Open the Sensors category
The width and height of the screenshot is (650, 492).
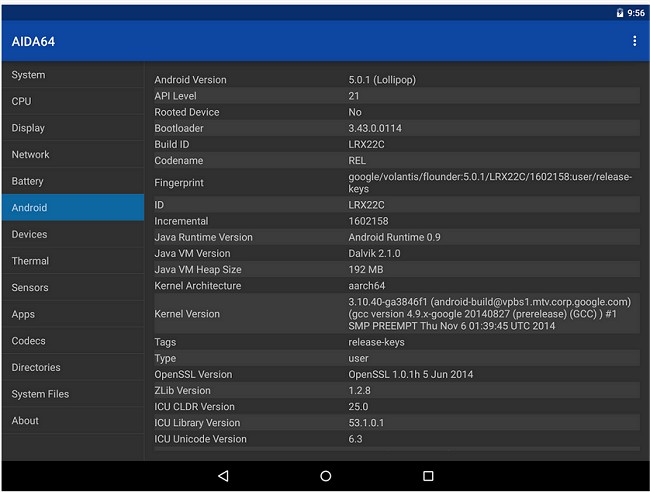(72, 288)
